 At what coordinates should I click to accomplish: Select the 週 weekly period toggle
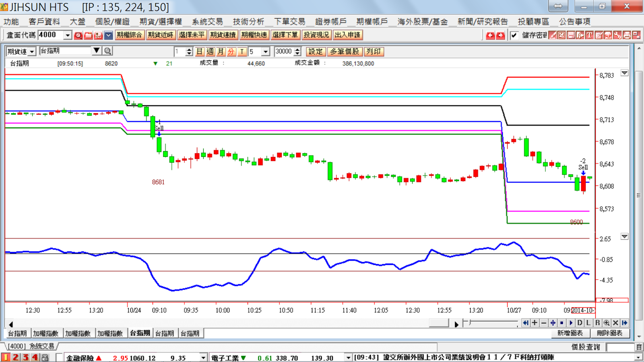210,51
